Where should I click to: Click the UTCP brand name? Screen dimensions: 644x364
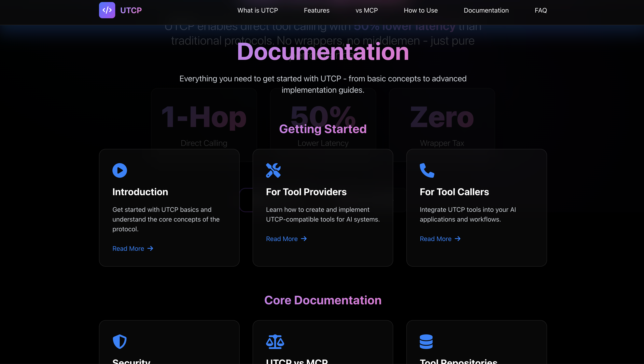pos(131,10)
